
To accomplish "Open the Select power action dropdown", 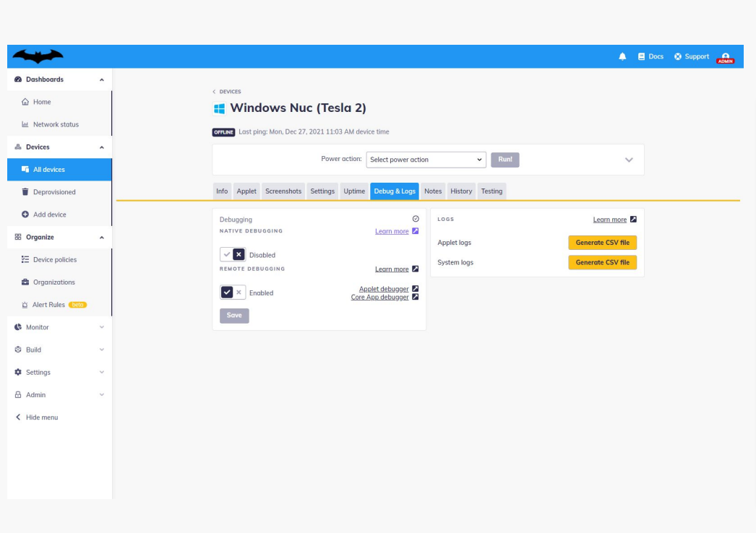I will [x=426, y=160].
